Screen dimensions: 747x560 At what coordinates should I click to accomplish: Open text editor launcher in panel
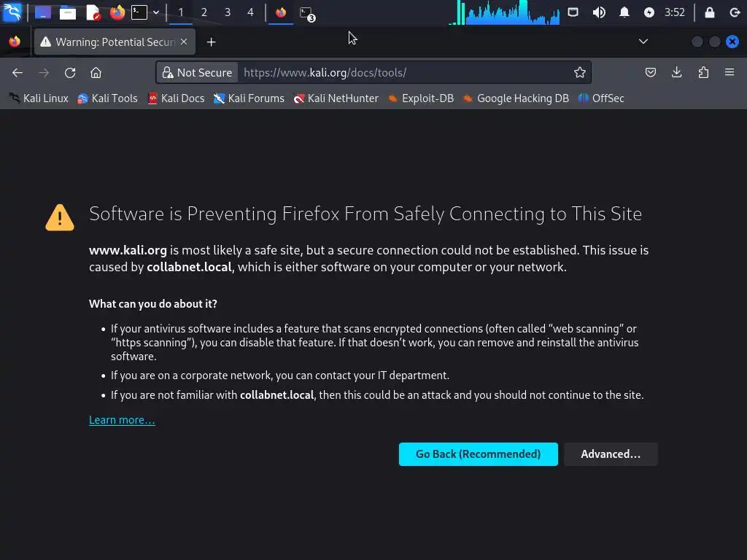click(x=93, y=12)
